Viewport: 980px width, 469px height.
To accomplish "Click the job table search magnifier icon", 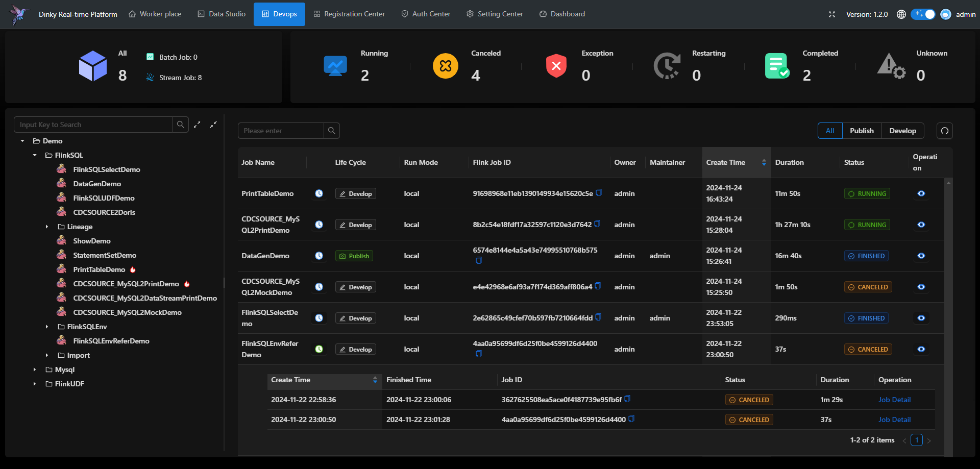I will [x=332, y=131].
